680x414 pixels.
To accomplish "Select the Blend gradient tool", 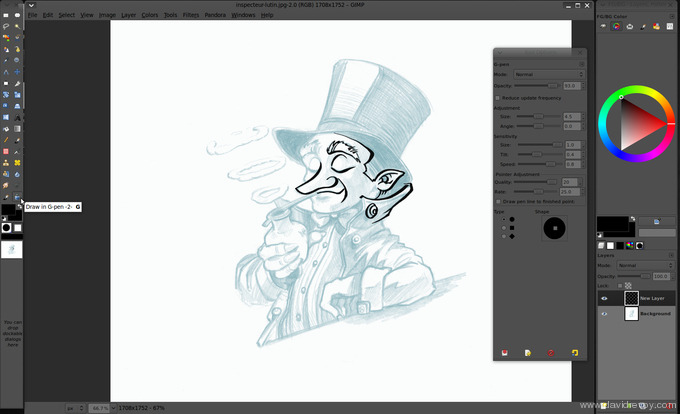I will (17, 129).
